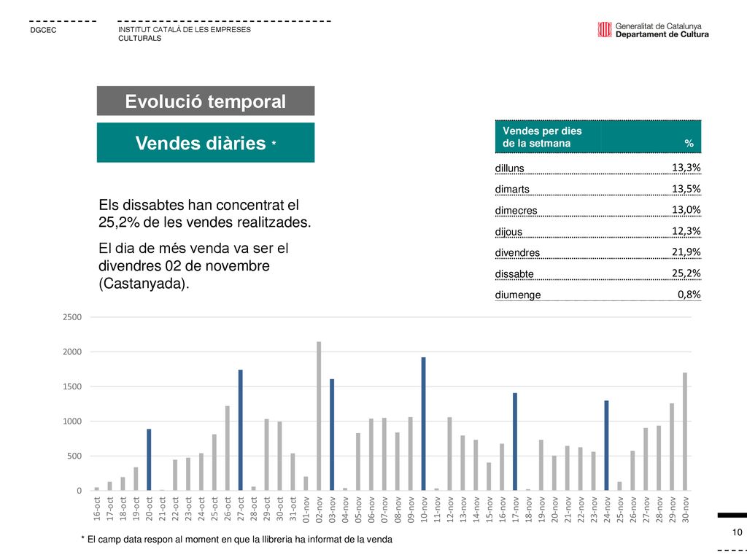Click the '1000' y-axis label
747x560 pixels.
click(x=72, y=421)
